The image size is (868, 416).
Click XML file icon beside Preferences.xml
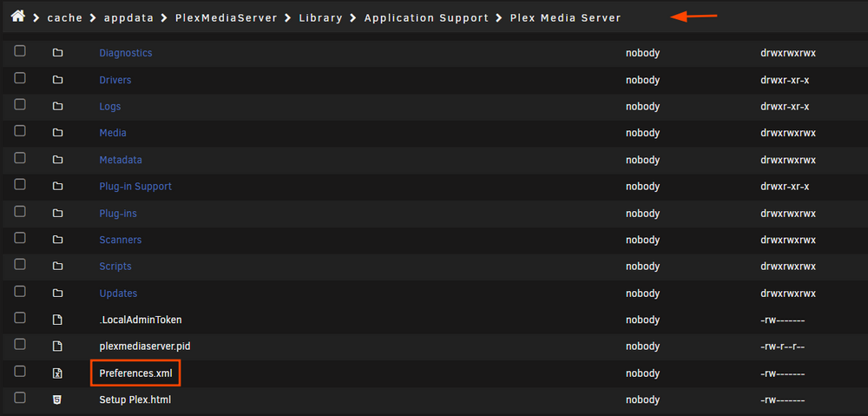point(57,373)
